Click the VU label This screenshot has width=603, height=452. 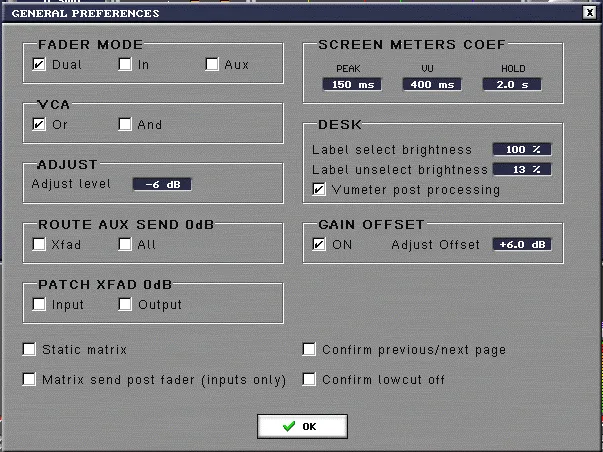(x=427, y=68)
